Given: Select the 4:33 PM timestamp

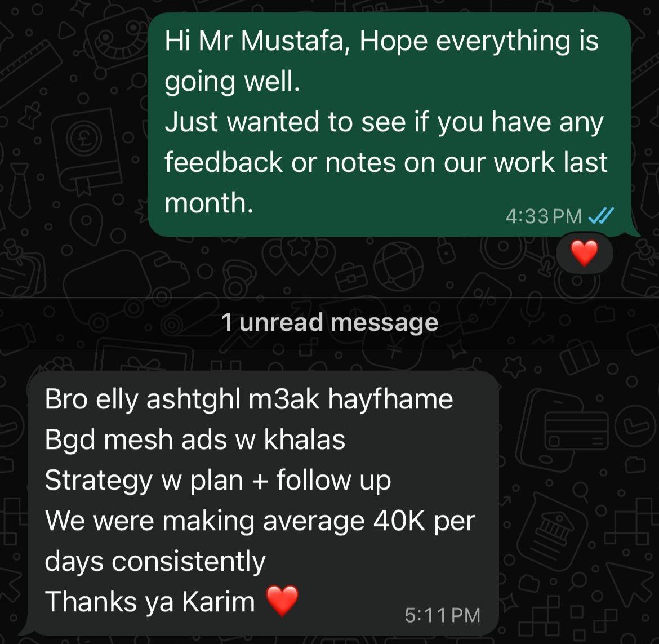Looking at the screenshot, I should click(x=544, y=216).
